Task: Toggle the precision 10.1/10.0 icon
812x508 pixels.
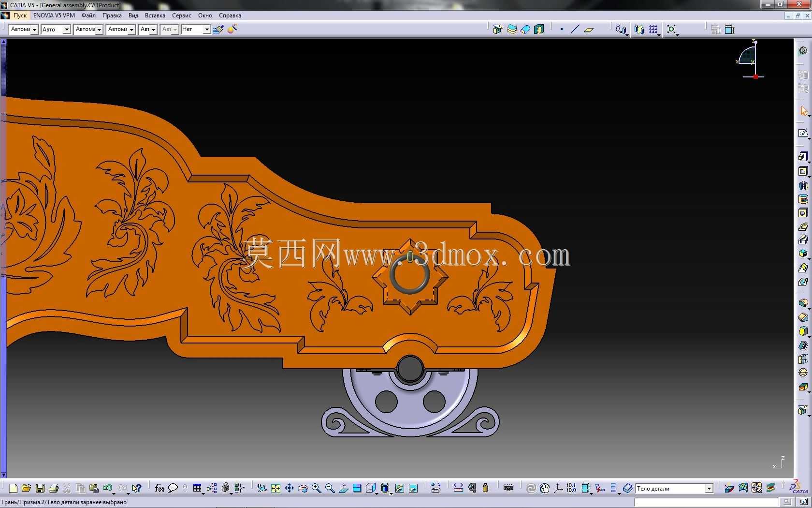Action: pos(571,489)
